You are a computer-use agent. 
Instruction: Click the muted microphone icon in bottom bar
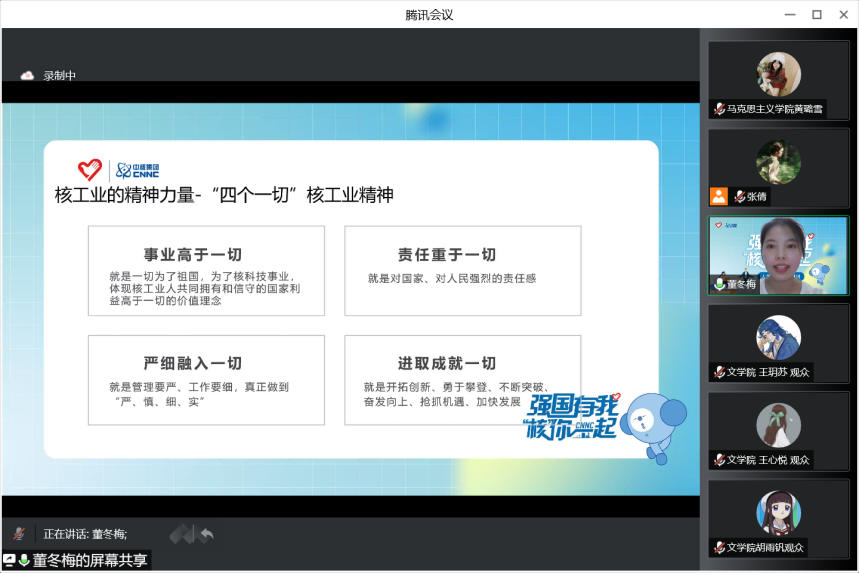click(x=19, y=534)
